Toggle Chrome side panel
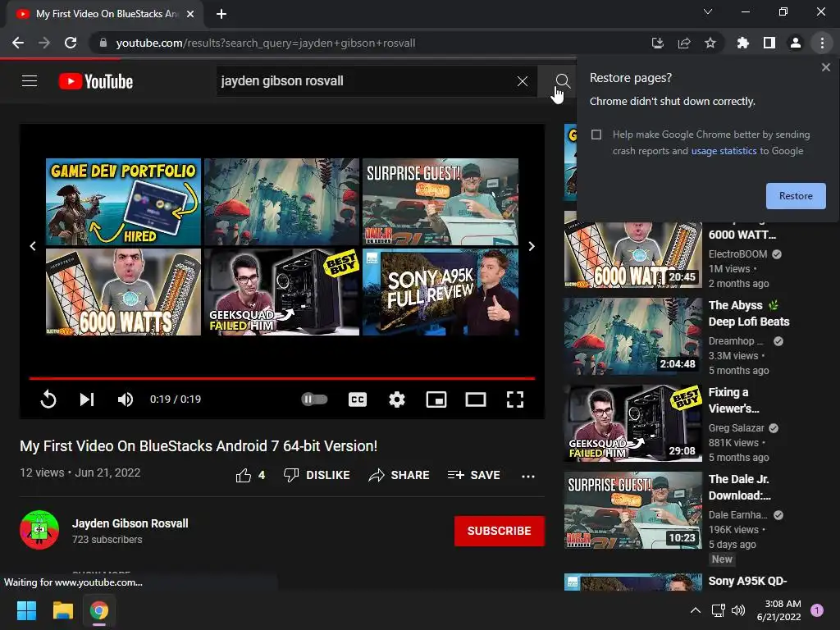Screen dimensions: 840x630 (x=769, y=43)
